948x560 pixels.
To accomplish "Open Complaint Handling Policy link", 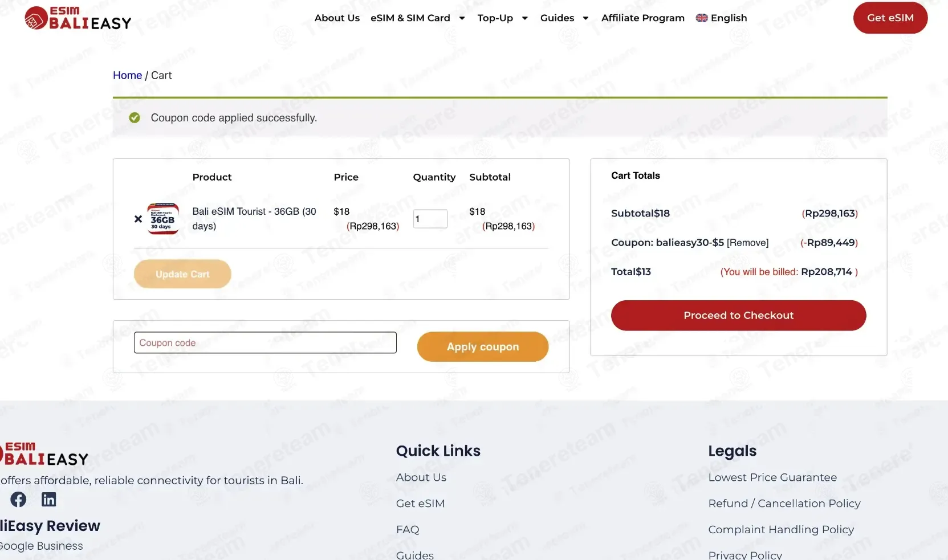I will click(782, 530).
